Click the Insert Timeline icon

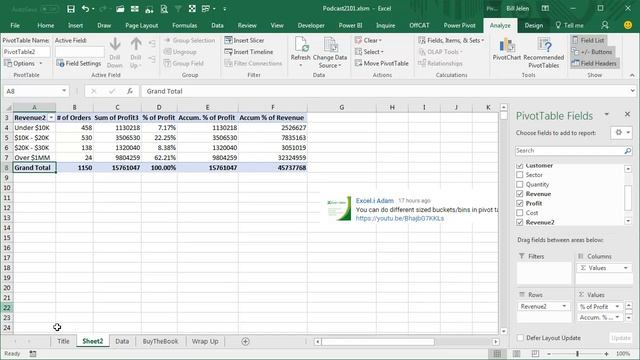(228, 52)
